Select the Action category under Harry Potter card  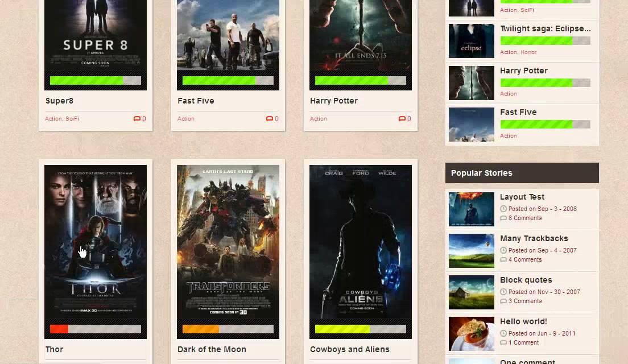pyautogui.click(x=319, y=118)
